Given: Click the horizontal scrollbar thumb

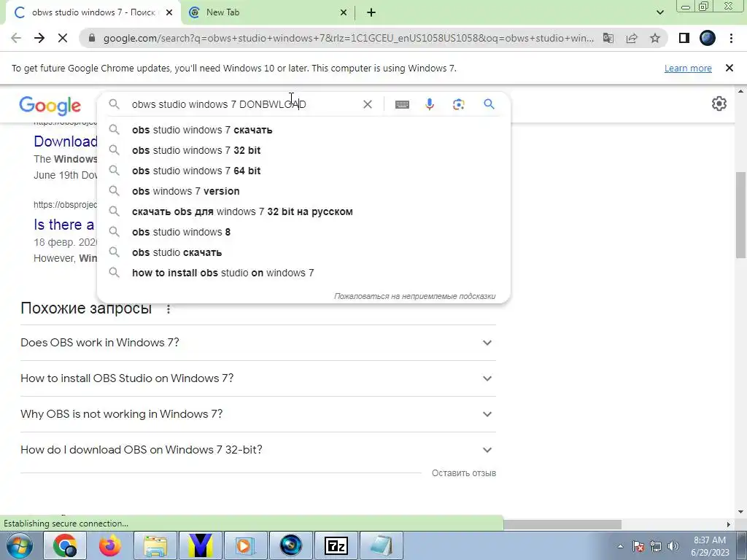Looking at the screenshot, I should [562, 525].
